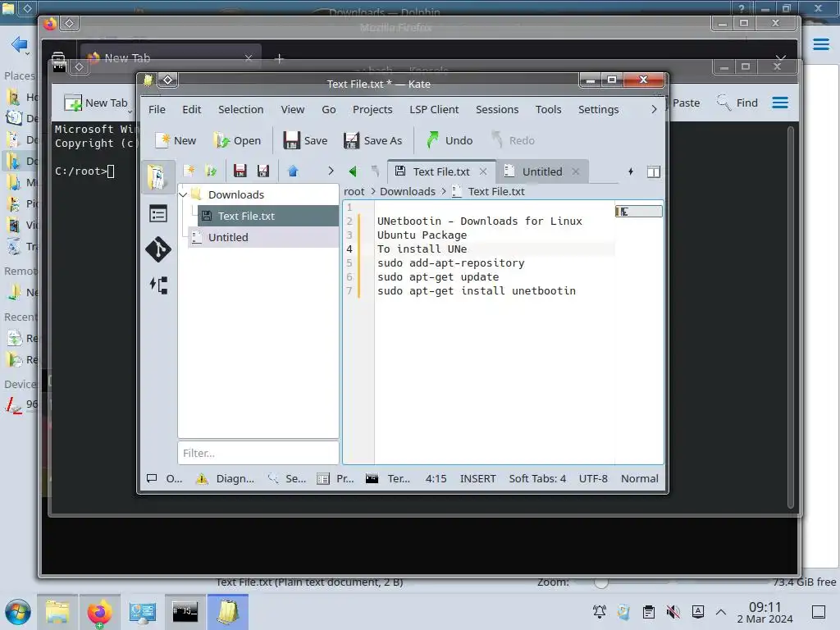Click the small open file icon in Documents panel

(211, 171)
